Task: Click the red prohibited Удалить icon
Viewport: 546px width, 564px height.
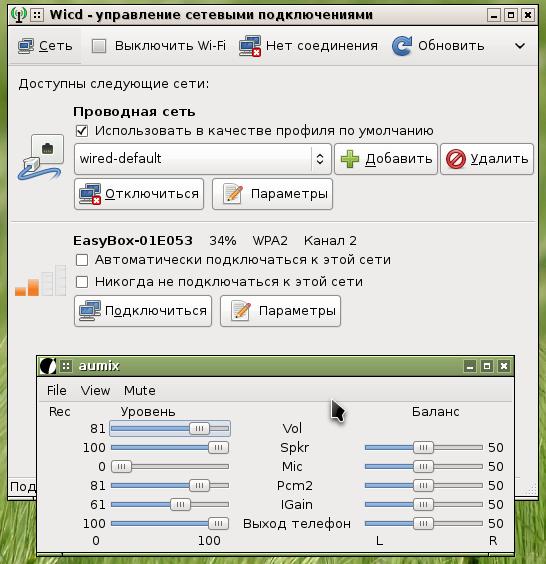Action: tap(456, 159)
